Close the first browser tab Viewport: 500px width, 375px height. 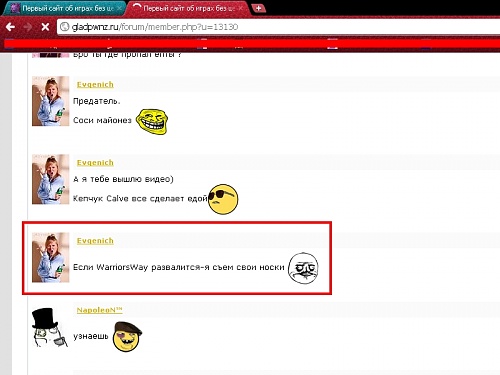click(x=119, y=8)
